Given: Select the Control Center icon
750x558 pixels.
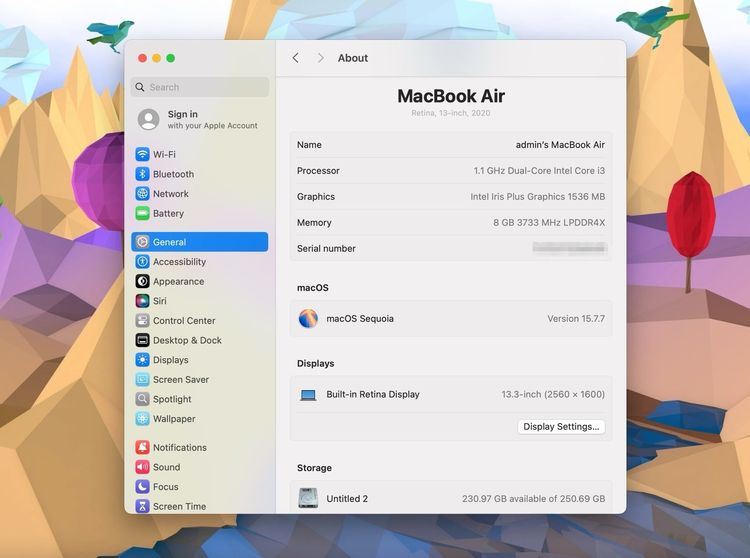Looking at the screenshot, I should pos(142,320).
